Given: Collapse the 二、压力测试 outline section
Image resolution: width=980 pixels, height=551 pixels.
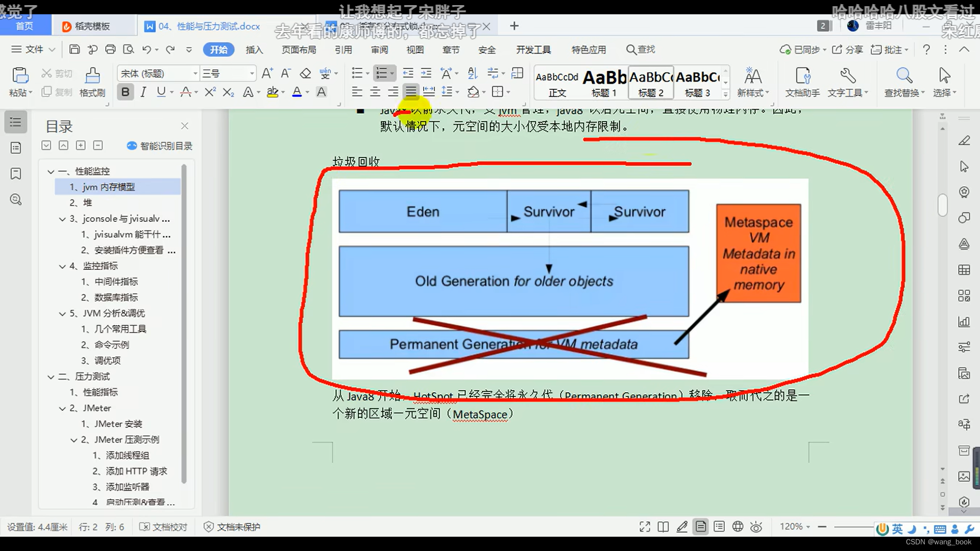Looking at the screenshot, I should (x=51, y=377).
